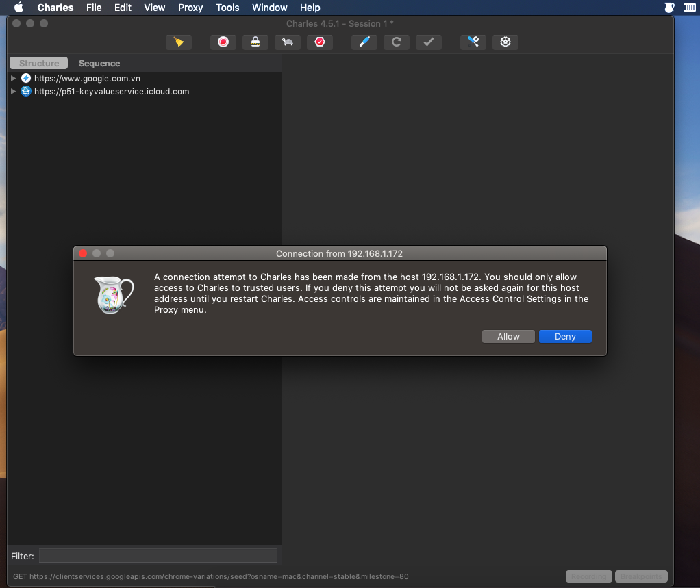This screenshot has height=588, width=700.
Task: Open the Help menu
Action: point(310,8)
